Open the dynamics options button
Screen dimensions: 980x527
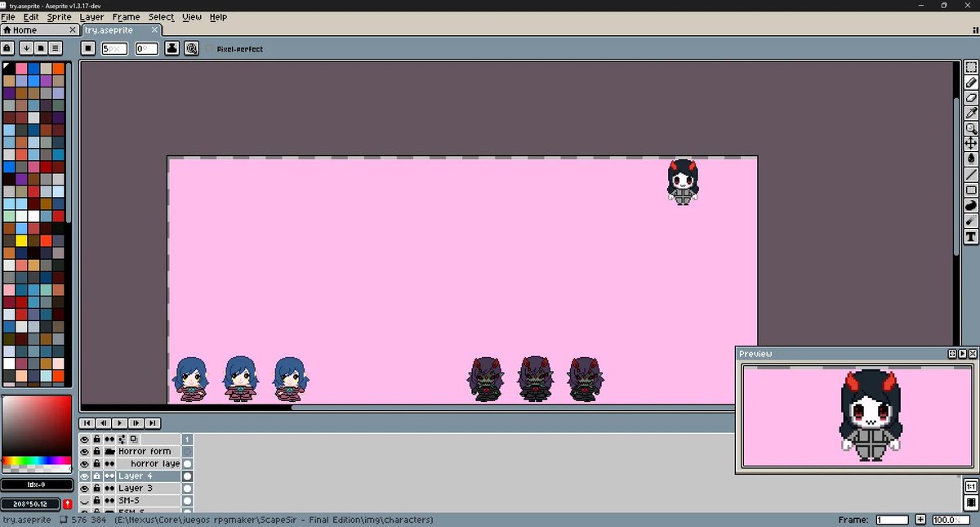point(192,48)
